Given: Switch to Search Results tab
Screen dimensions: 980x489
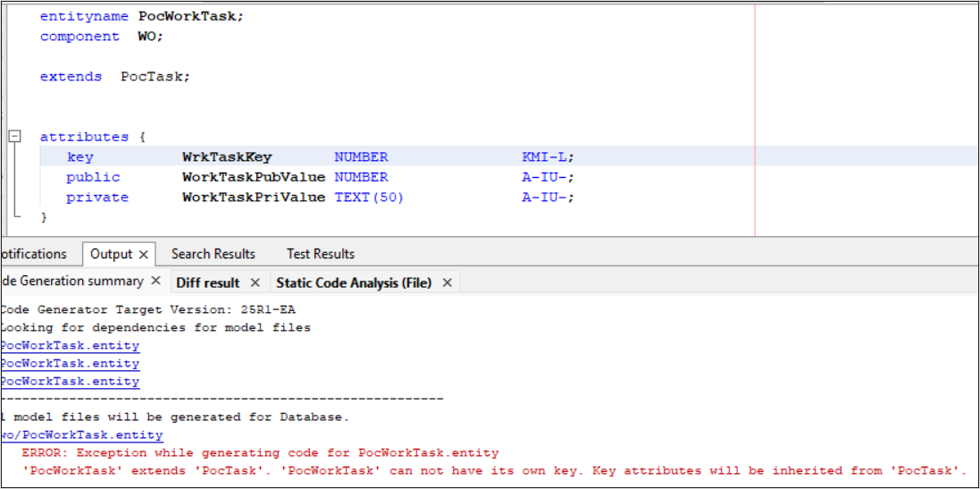Looking at the screenshot, I should click(x=214, y=254).
